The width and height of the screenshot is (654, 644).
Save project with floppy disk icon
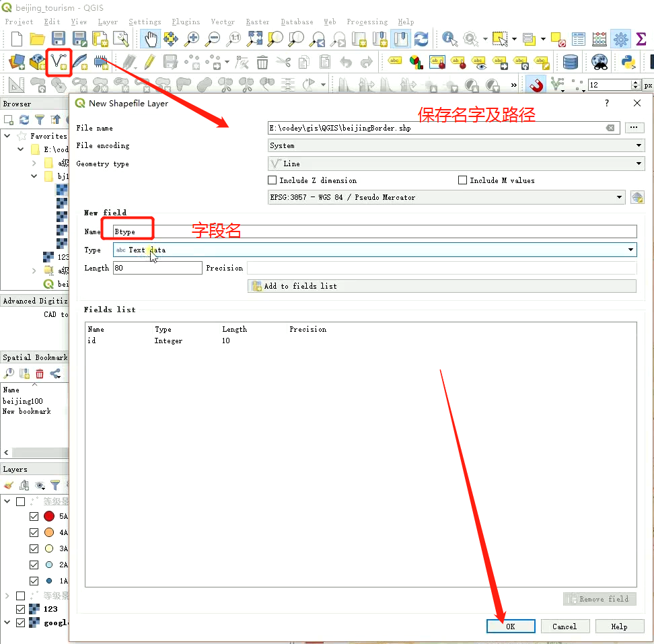click(x=59, y=39)
